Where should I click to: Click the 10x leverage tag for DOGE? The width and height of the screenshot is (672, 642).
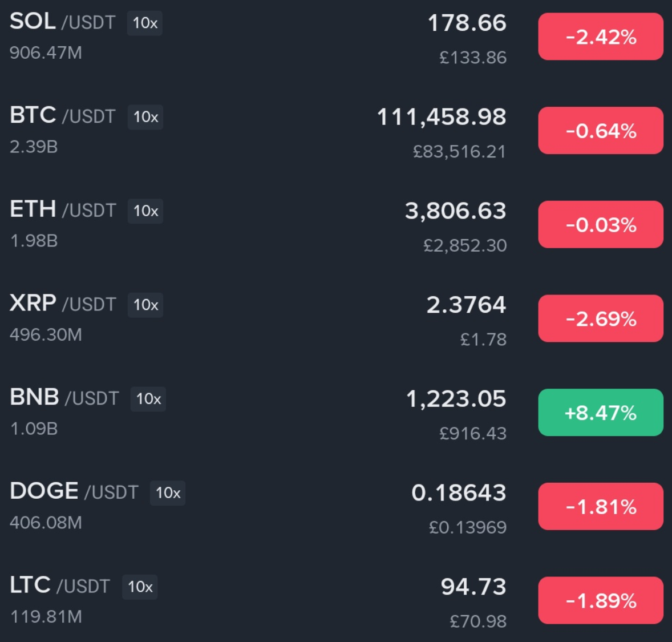click(x=168, y=493)
